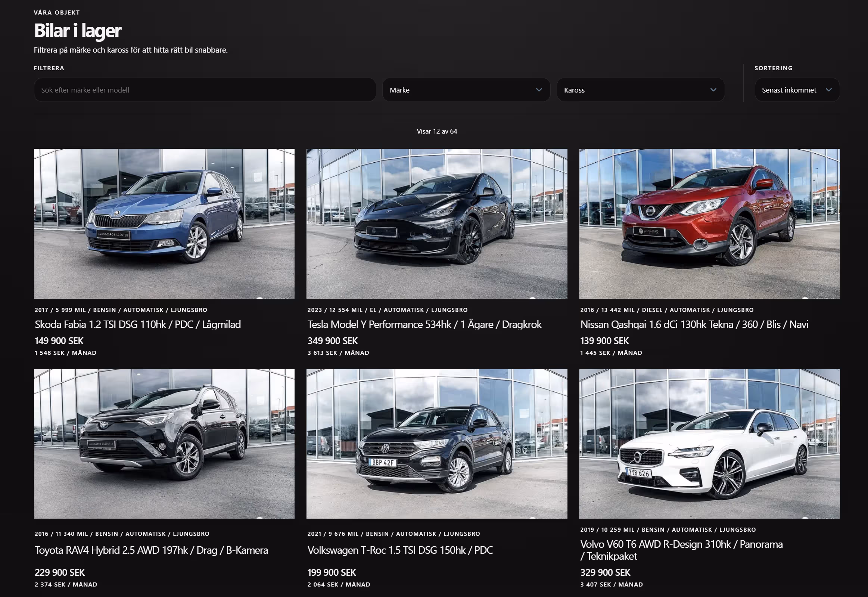Click Toyota RAV4 Hybrid 2.5 AWD title

tap(151, 550)
